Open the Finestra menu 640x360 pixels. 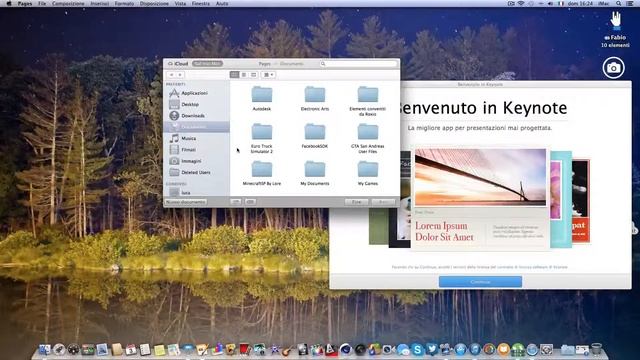(x=201, y=3)
